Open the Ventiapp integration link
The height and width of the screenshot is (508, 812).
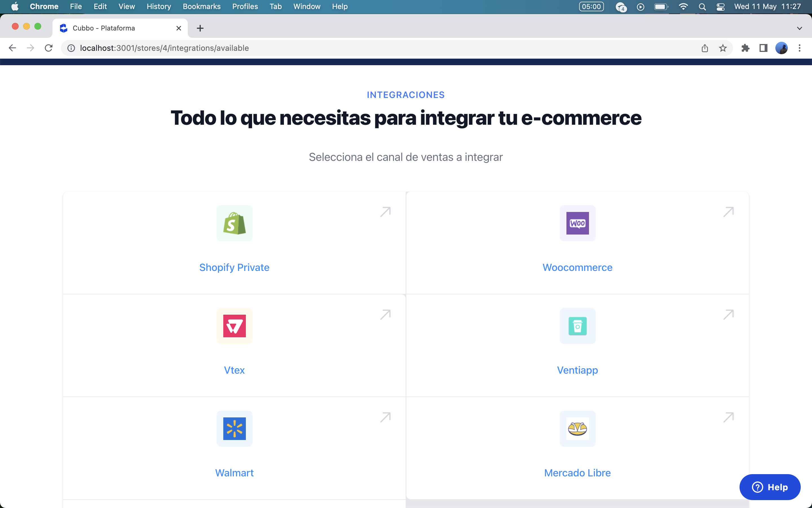577,370
